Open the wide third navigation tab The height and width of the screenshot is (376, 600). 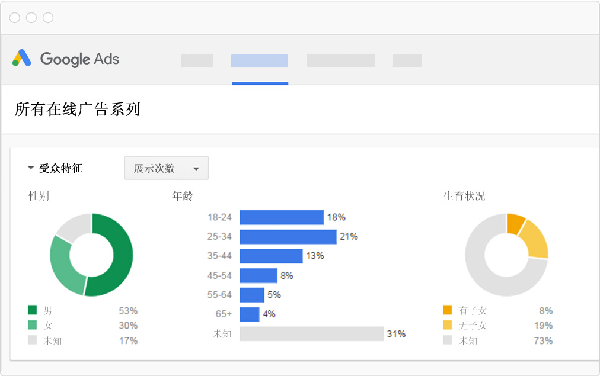(x=341, y=60)
